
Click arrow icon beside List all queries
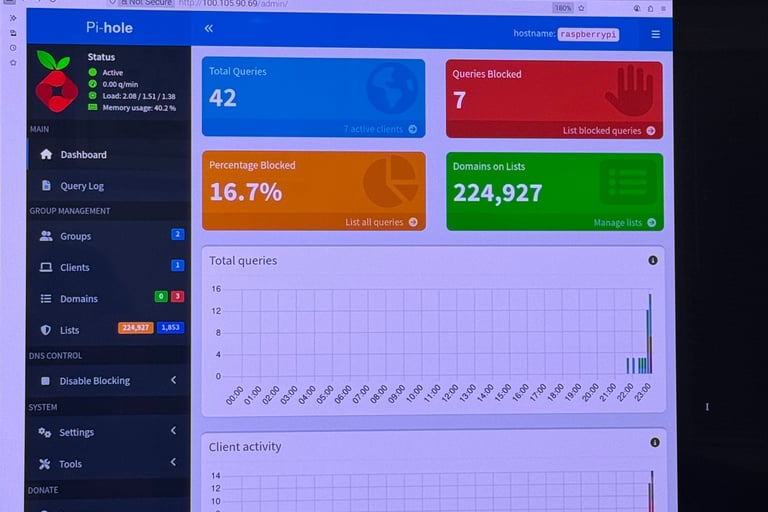(413, 222)
